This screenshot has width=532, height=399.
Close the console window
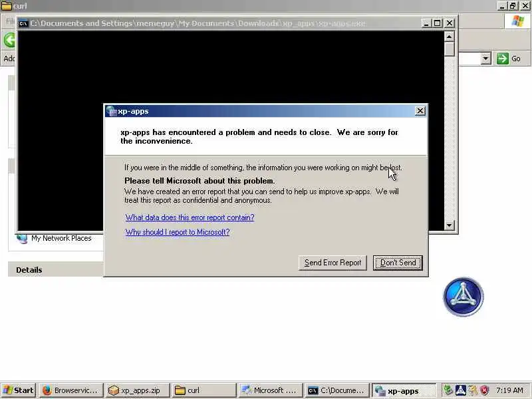coord(450,23)
